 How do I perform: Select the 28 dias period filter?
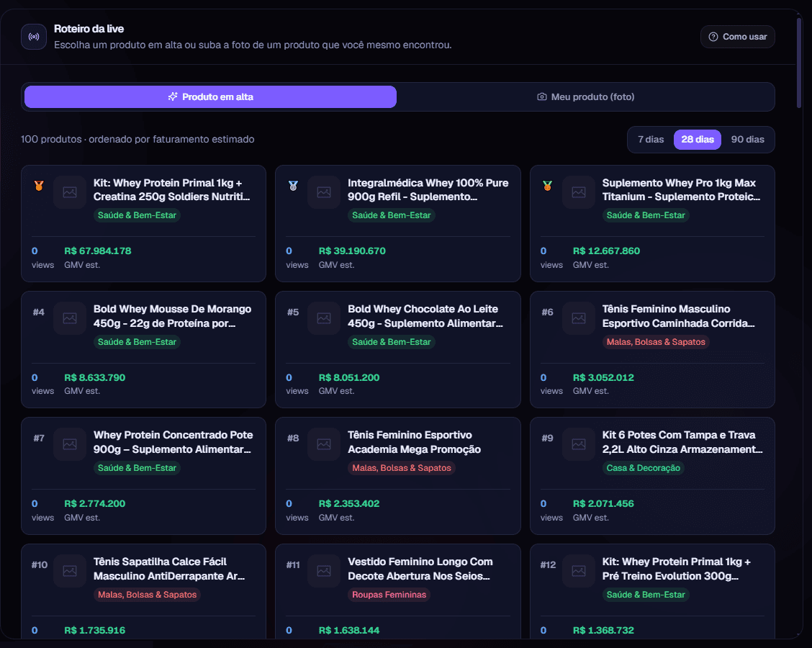click(x=698, y=140)
